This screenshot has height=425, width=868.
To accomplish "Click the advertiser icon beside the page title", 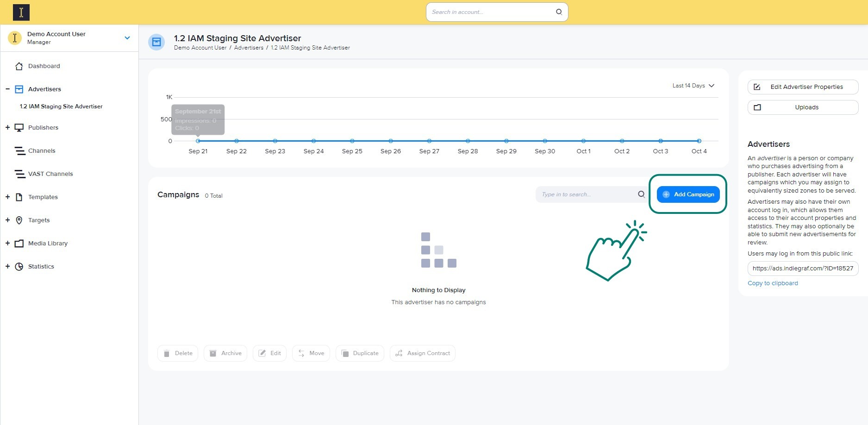I will point(156,42).
